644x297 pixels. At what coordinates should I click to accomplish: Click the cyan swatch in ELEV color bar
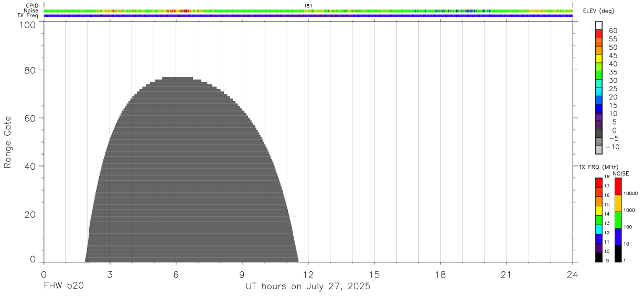599,91
